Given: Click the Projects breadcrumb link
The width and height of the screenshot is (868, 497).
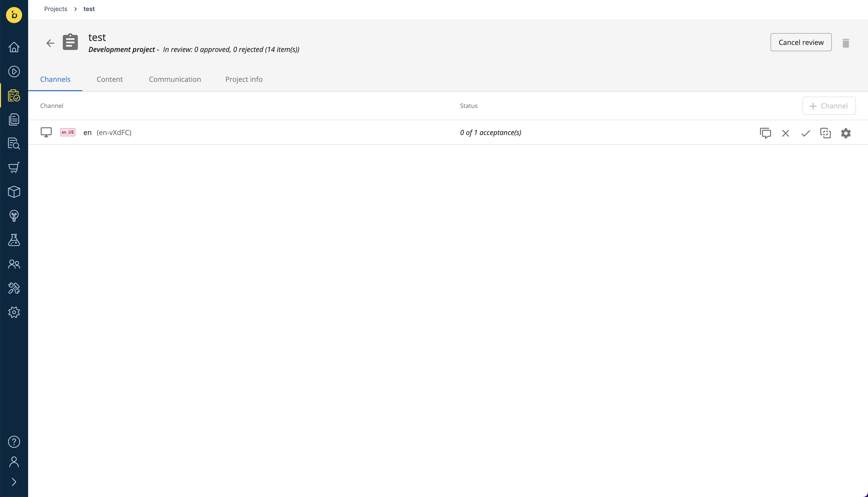Looking at the screenshot, I should click(56, 9).
